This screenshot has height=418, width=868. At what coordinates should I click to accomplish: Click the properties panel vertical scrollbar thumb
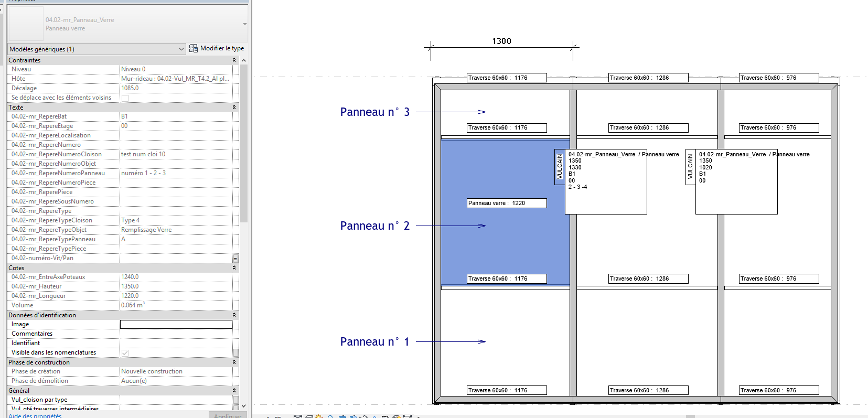pyautogui.click(x=243, y=142)
